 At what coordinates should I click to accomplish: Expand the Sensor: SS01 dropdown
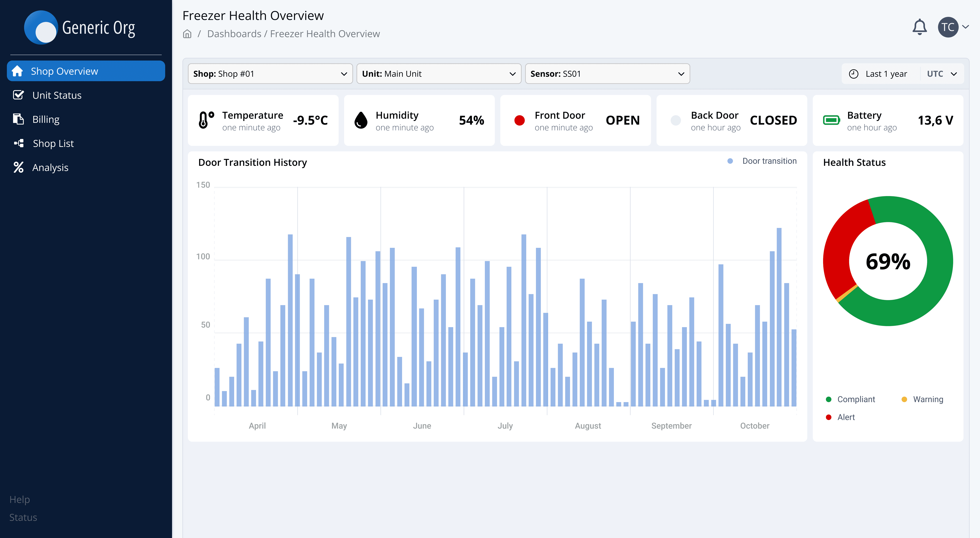(x=607, y=74)
